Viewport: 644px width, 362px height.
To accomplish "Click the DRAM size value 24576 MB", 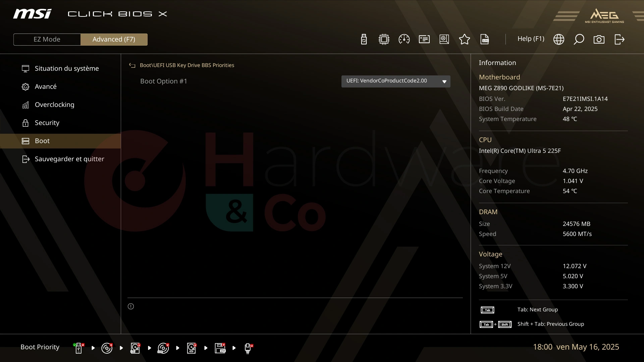I will point(576,224).
